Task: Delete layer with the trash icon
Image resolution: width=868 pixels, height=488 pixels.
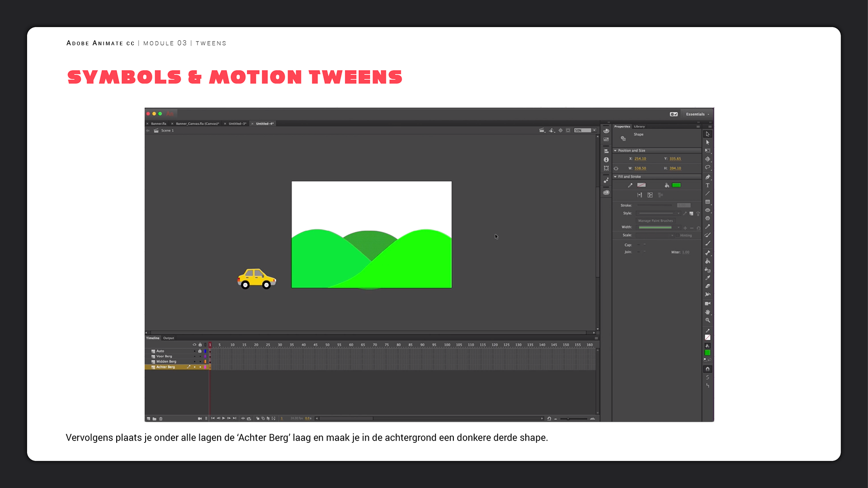Action: (161, 419)
